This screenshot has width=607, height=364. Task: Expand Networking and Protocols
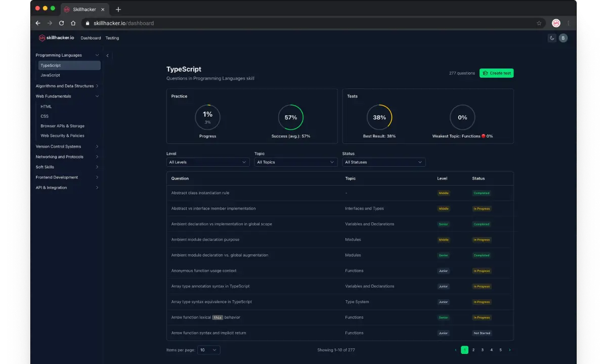(x=67, y=157)
